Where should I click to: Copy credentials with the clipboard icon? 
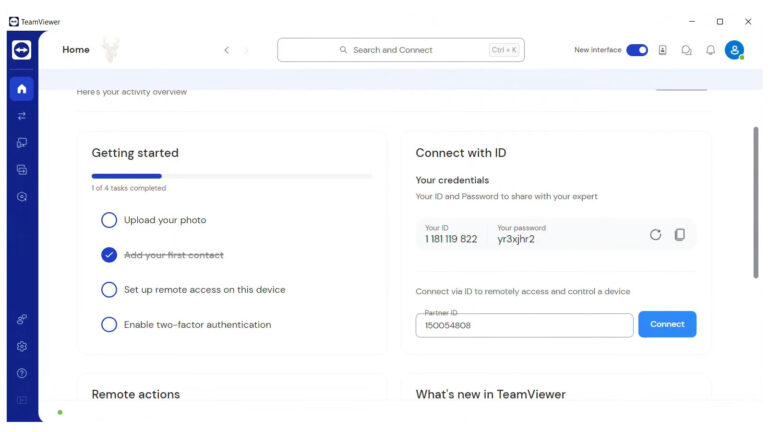(679, 235)
